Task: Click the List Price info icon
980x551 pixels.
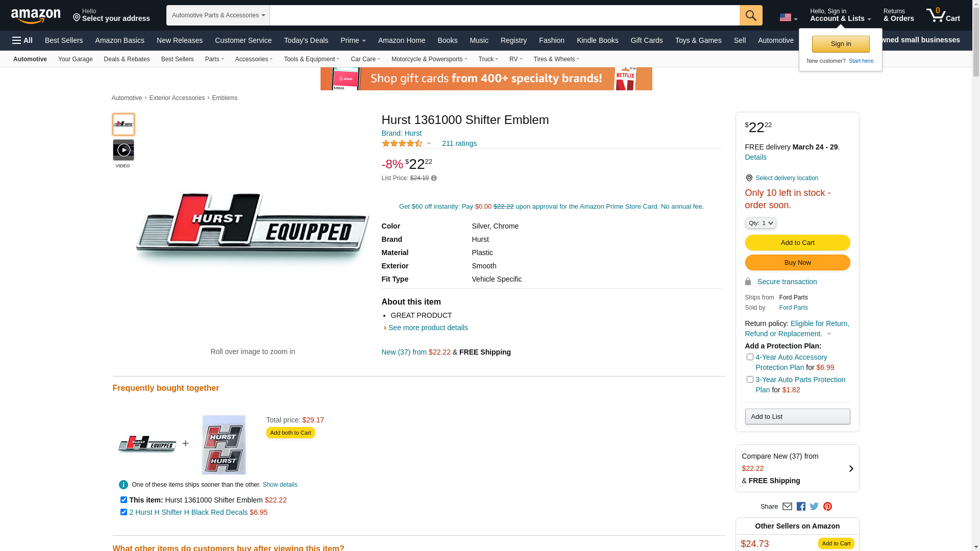Action: pyautogui.click(x=434, y=178)
